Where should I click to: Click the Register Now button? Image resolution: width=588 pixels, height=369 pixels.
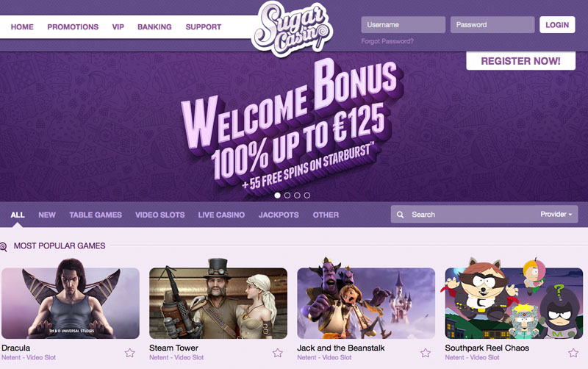click(x=520, y=61)
